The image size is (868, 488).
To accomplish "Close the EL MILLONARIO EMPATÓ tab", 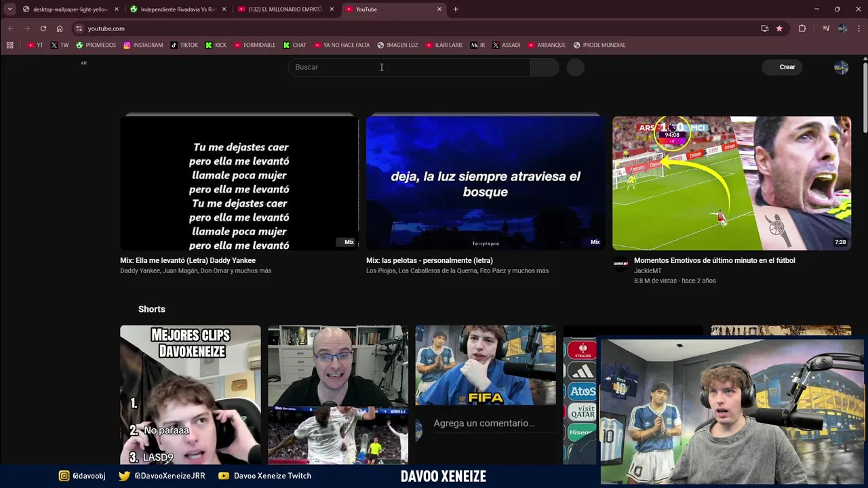I will pyautogui.click(x=332, y=9).
